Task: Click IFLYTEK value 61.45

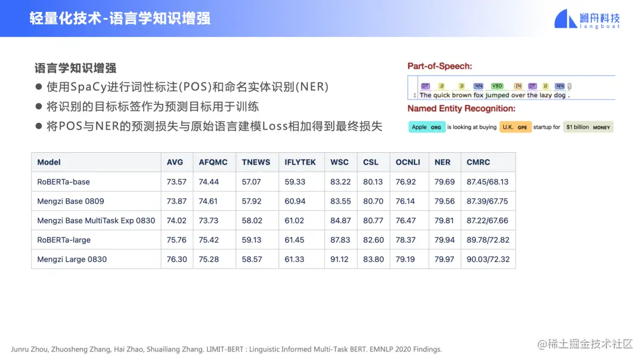Action: 295,240
